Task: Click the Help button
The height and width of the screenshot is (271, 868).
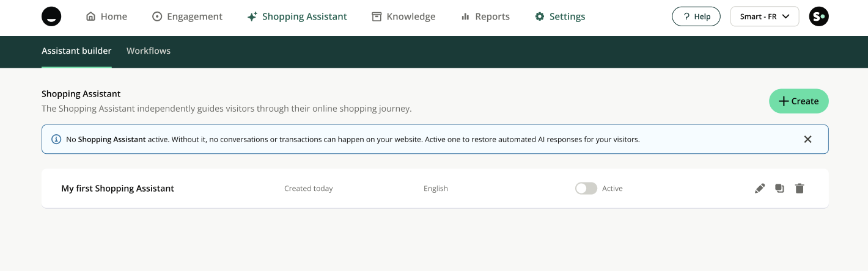Action: pos(696,16)
